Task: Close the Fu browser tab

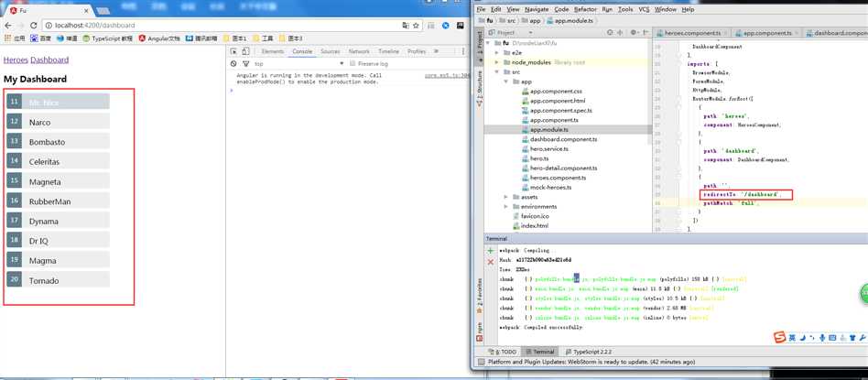Action: click(84, 10)
